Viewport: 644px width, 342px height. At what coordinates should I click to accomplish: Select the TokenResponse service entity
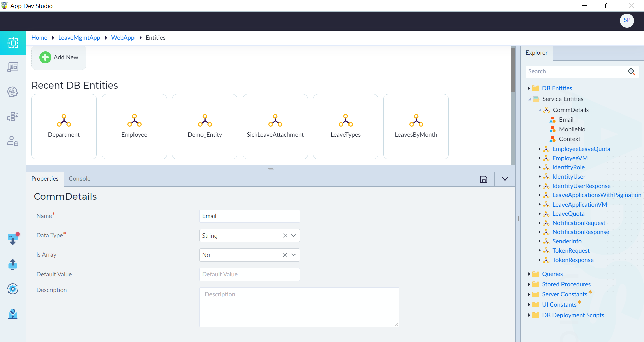click(x=573, y=260)
